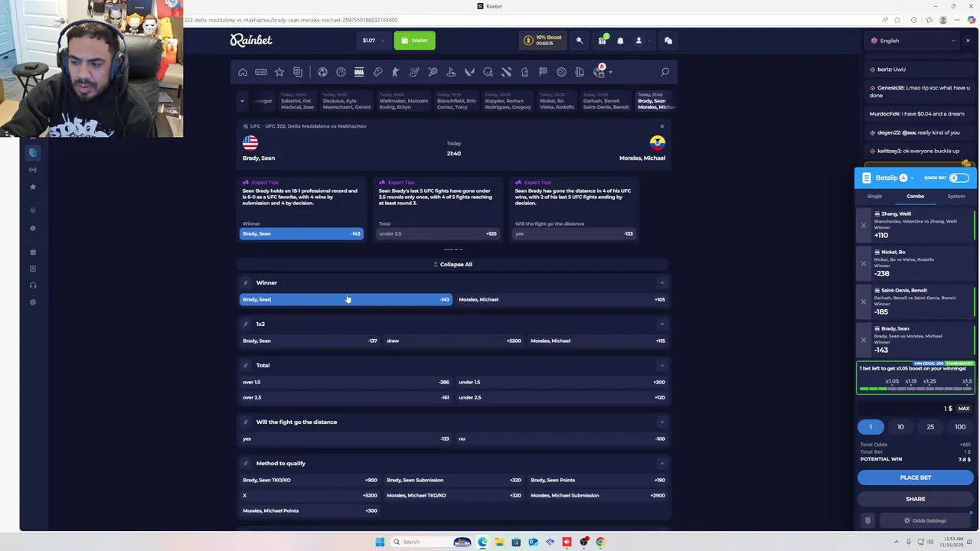Image resolution: width=980 pixels, height=551 pixels.
Task: Select no for fight goes the distance
Action: 562,439
